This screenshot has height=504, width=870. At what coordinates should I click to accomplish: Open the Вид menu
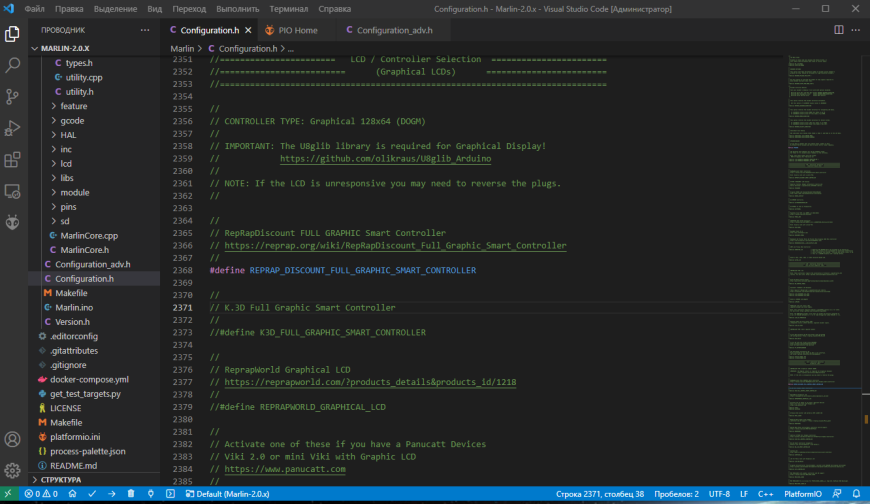(154, 9)
